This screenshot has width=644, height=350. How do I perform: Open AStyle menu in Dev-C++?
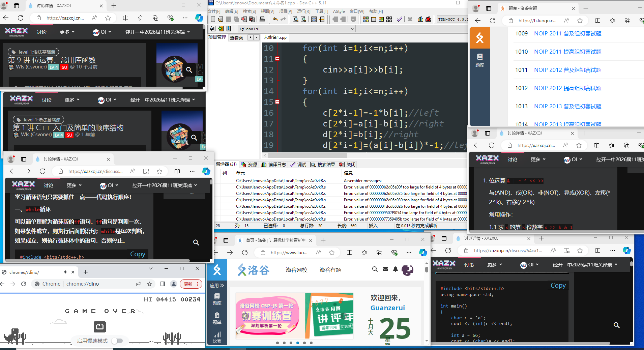[339, 11]
